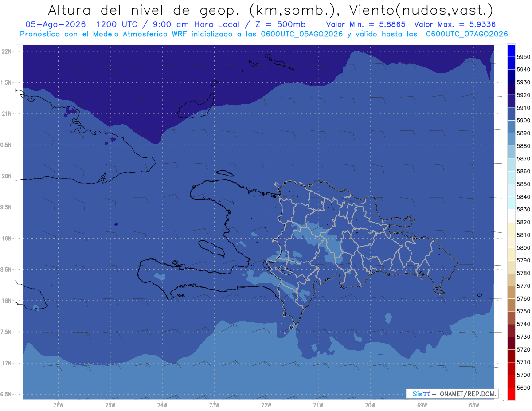Screen dimensions: 532x411
Task: Click the '72W' longitude axis label
Action: pos(266,405)
